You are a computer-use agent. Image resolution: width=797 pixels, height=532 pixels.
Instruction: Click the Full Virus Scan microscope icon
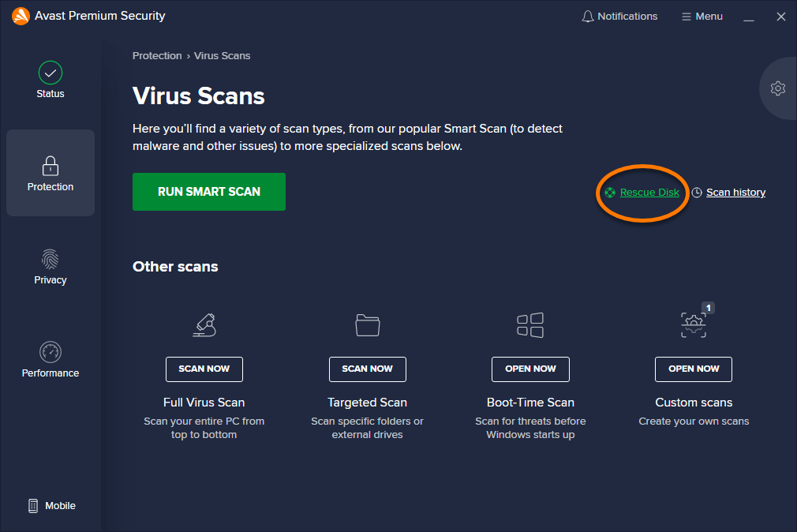coord(204,324)
